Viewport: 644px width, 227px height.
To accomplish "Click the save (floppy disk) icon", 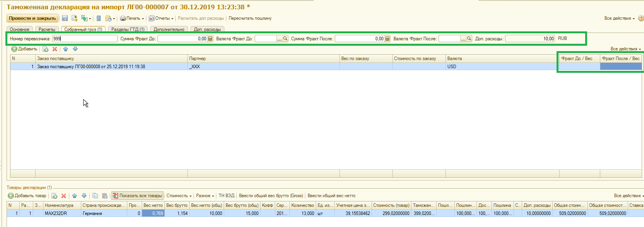I will (x=65, y=18).
